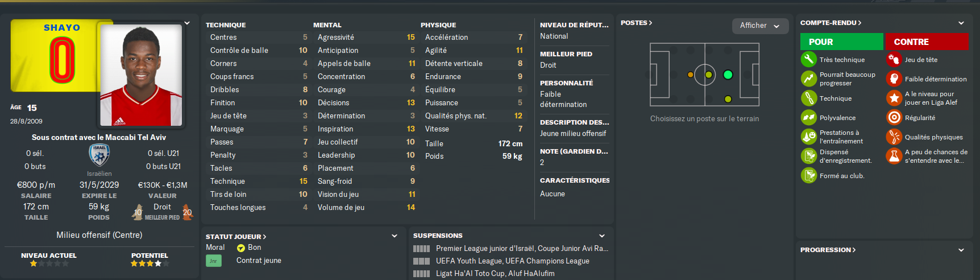
Task: Click the Israel national team badge
Action: pyautogui.click(x=99, y=155)
